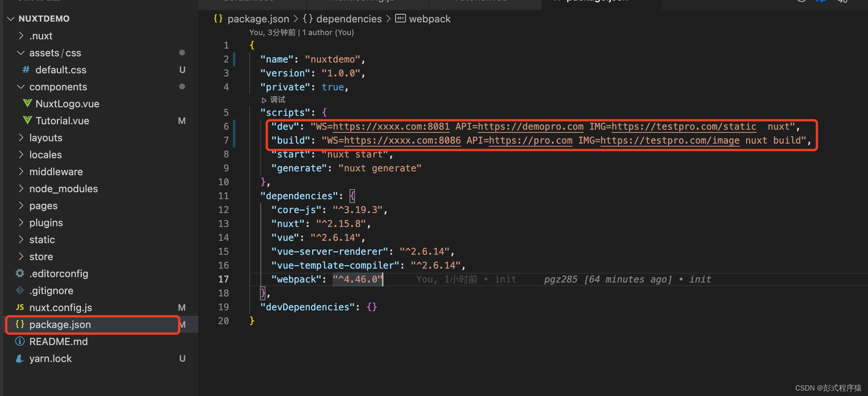Click the "core-js" dependency line

[329, 210]
